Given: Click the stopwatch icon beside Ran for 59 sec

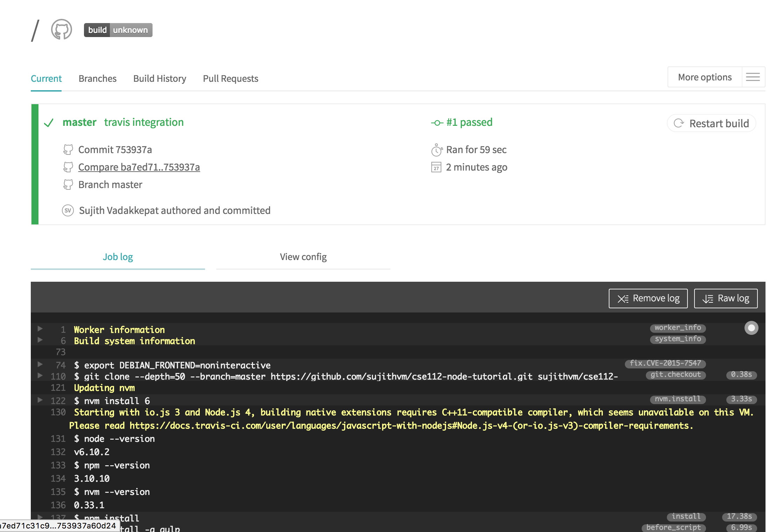Looking at the screenshot, I should pos(437,150).
